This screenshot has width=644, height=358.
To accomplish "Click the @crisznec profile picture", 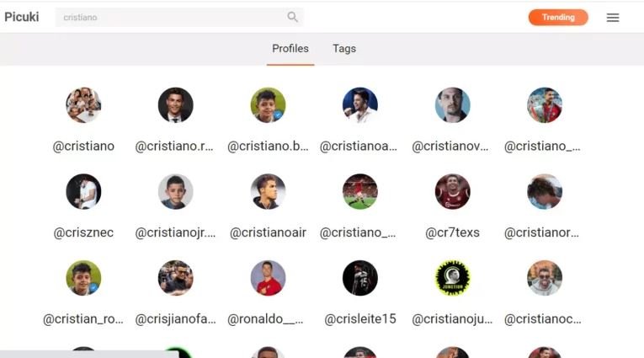I will (x=83, y=191).
